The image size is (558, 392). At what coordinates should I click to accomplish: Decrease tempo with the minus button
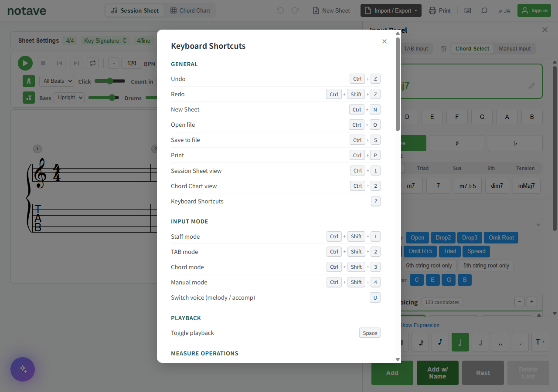pyautogui.click(x=114, y=64)
